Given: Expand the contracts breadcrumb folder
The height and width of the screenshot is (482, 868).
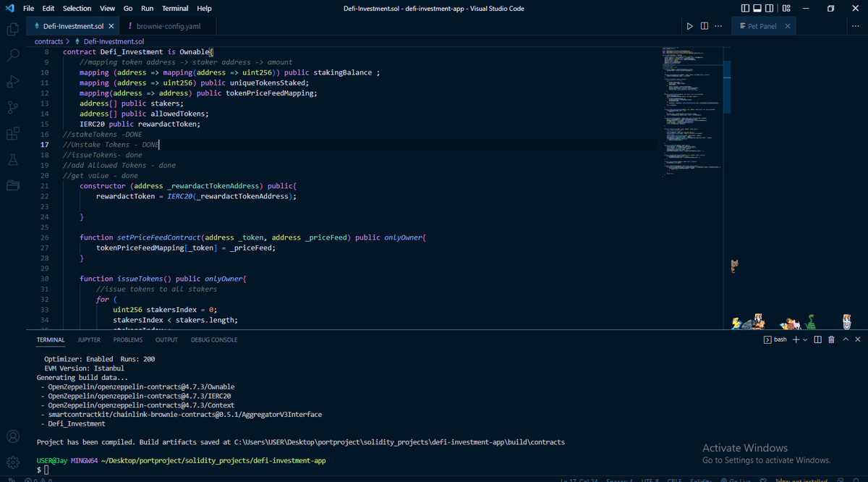Looking at the screenshot, I should [49, 41].
